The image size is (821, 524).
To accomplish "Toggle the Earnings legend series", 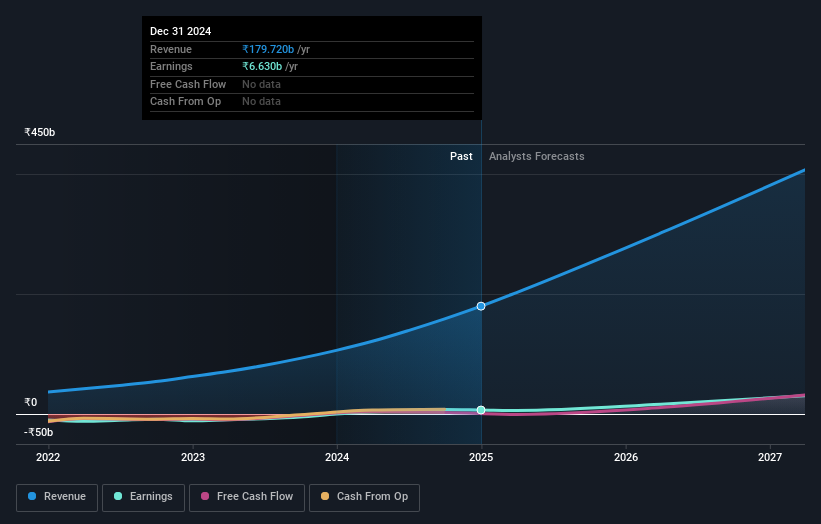I will pyautogui.click(x=143, y=497).
